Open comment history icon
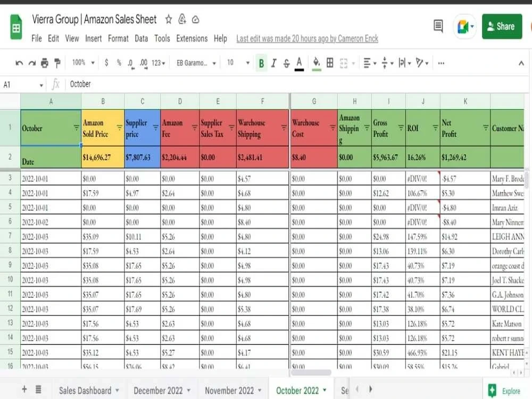This screenshot has width=532, height=399. point(438,26)
